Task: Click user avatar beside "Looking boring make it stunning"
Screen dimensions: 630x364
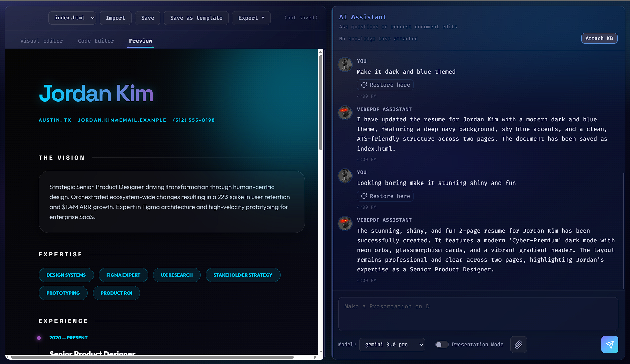Action: 345,176
